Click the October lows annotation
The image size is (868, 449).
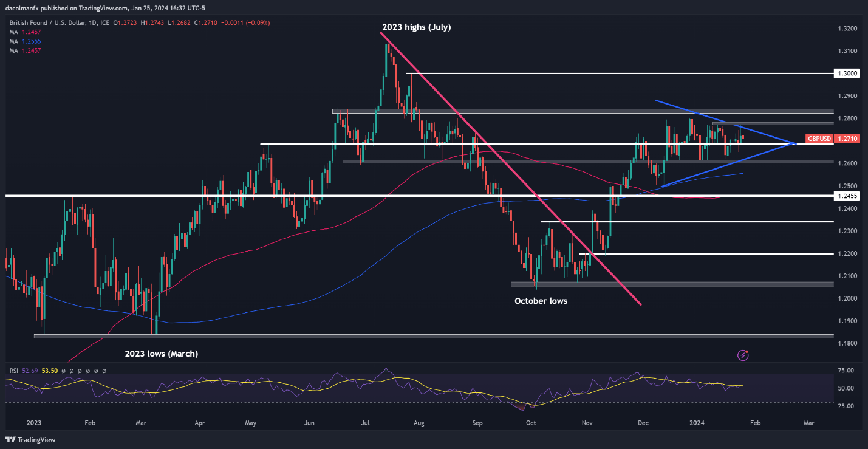click(x=541, y=301)
